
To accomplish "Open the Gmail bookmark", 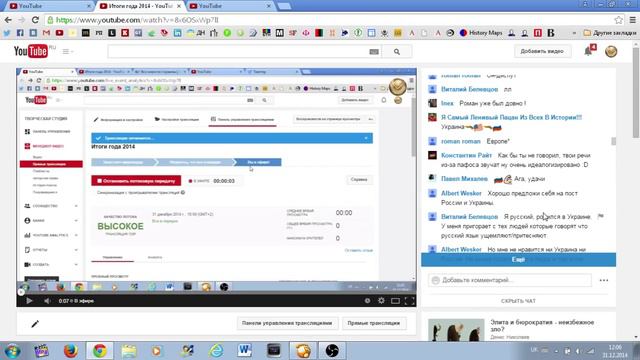I will pyautogui.click(x=46, y=33).
